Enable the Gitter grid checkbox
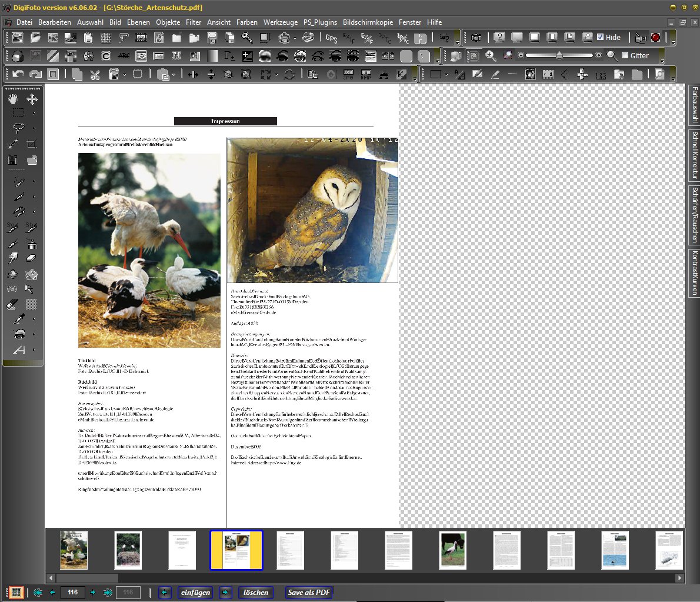The image size is (700, 602). coord(625,55)
